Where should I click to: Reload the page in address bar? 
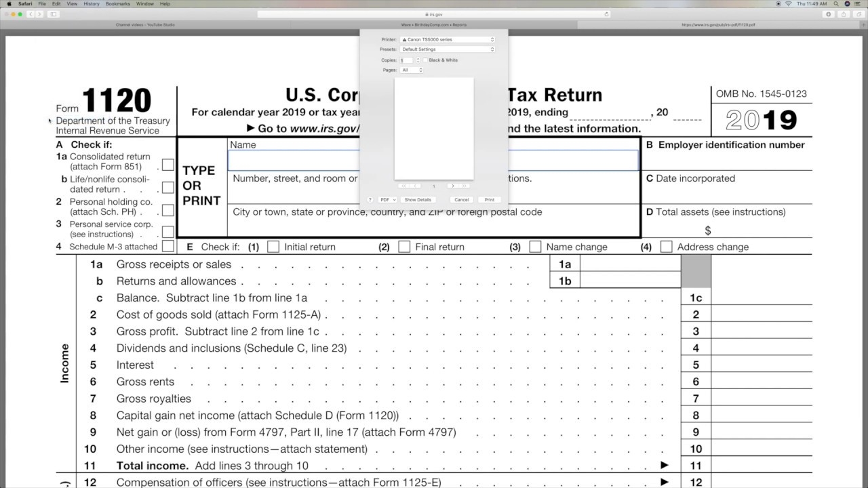[606, 14]
